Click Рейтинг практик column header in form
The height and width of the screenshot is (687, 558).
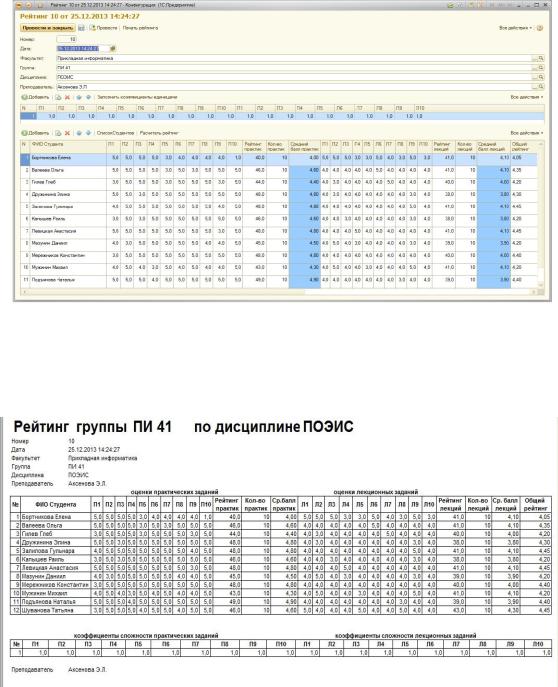254,146
